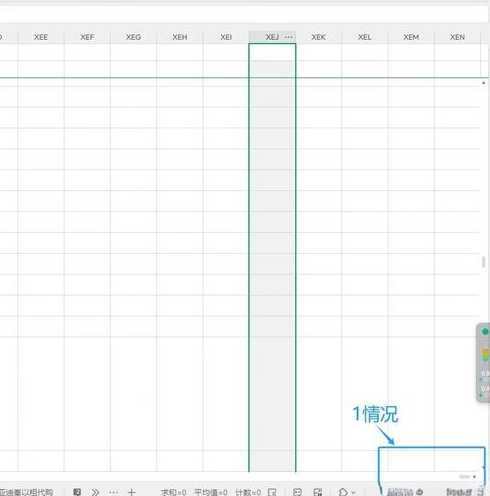The image size is (490, 496).
Task: Select column header XEG
Action: [x=133, y=37]
